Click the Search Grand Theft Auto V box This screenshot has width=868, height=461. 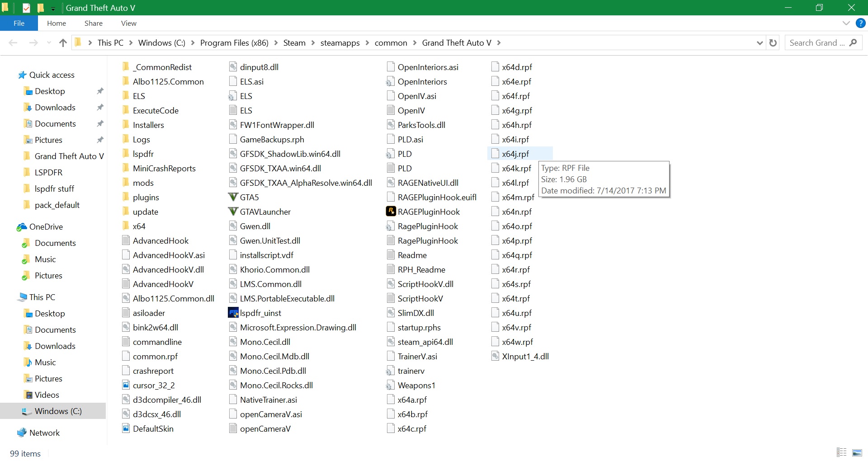816,43
